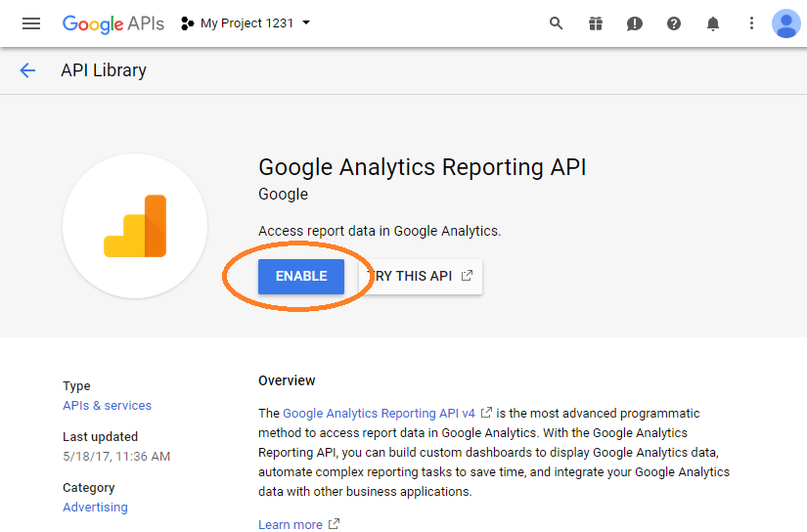
Task: Open the Advertising category link
Action: (95, 507)
